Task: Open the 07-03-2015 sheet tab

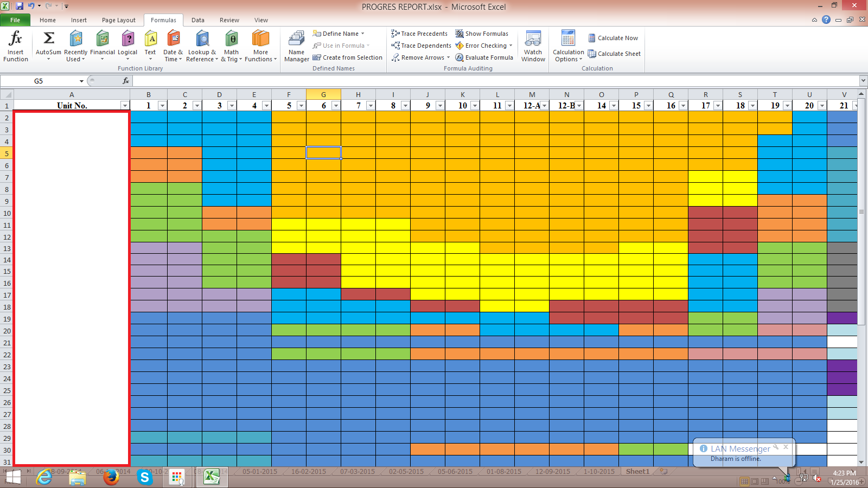Action: pyautogui.click(x=357, y=472)
